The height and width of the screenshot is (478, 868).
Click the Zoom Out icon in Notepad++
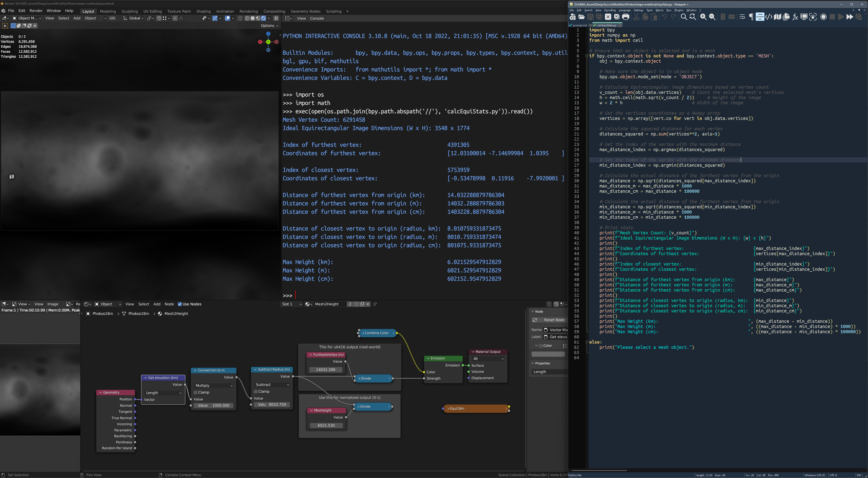(x=712, y=17)
